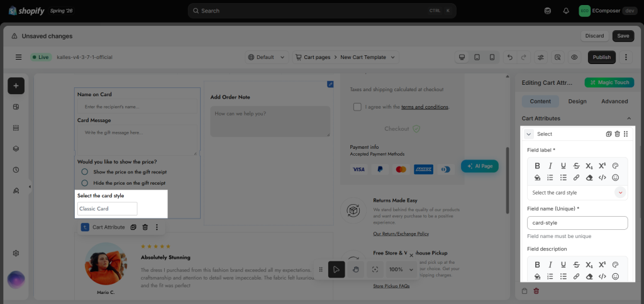
Task: Expand the New Cart Template dropdown
Action: tap(368, 57)
